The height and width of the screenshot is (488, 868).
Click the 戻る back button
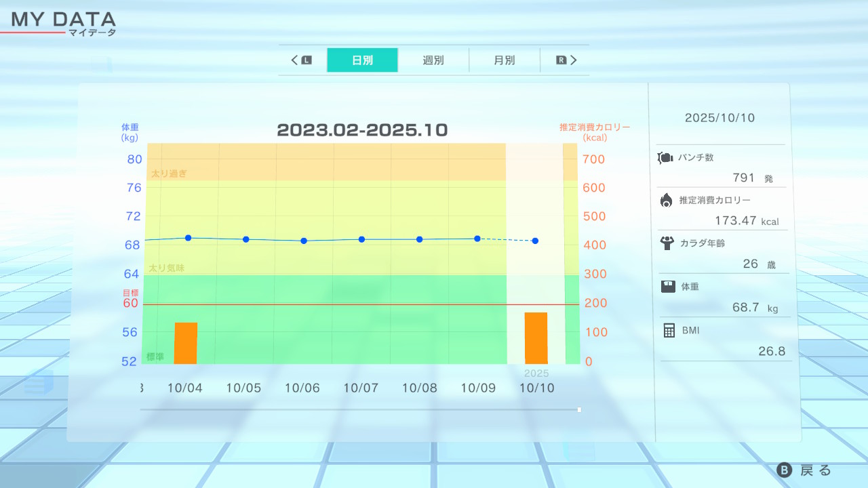(x=805, y=470)
